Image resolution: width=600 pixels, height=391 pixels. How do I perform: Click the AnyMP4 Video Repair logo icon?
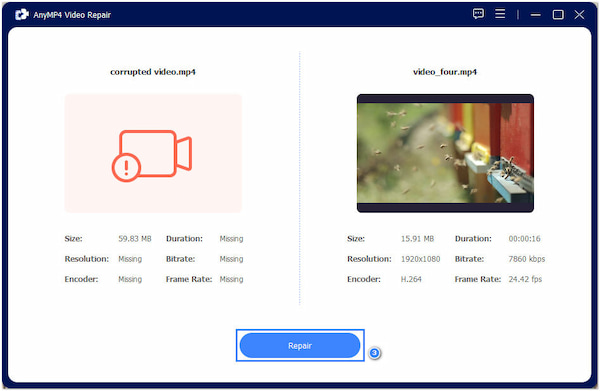pos(22,15)
